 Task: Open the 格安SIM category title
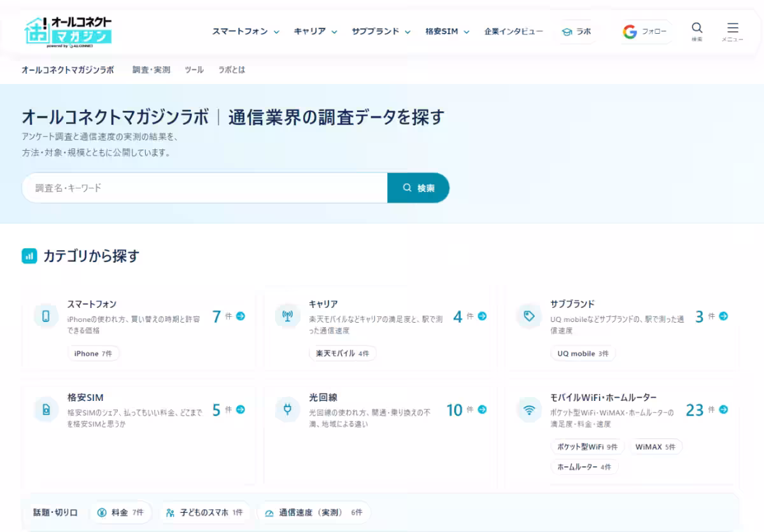coord(85,398)
